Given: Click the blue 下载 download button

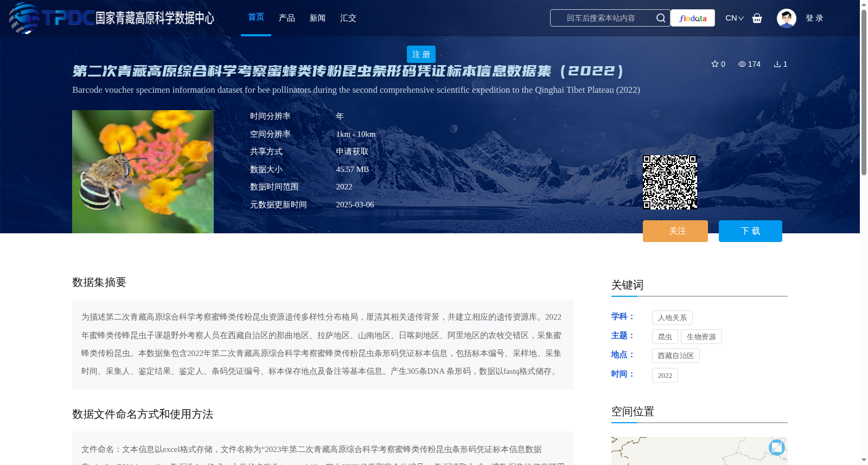Looking at the screenshot, I should (750, 231).
